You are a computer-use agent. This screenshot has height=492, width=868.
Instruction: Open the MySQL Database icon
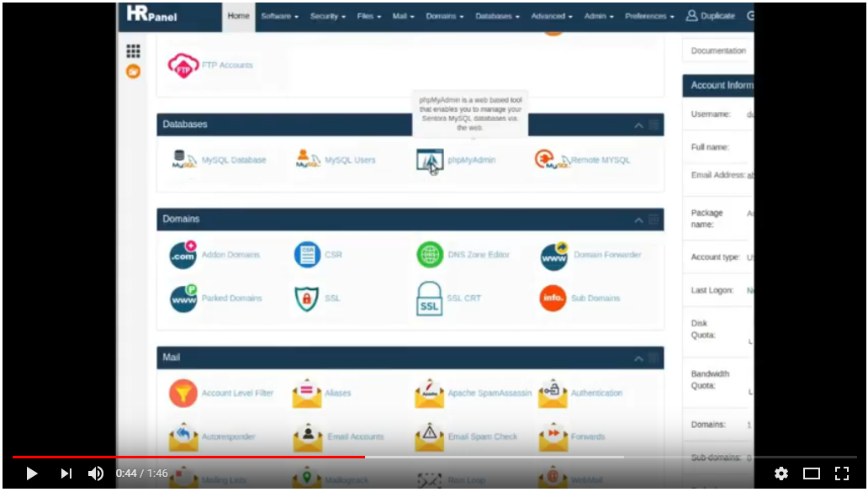pos(184,160)
